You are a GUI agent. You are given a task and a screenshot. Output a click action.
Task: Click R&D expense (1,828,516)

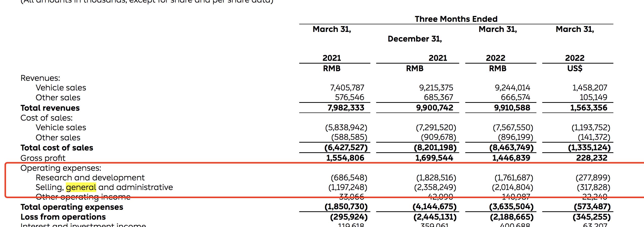pos(436,178)
